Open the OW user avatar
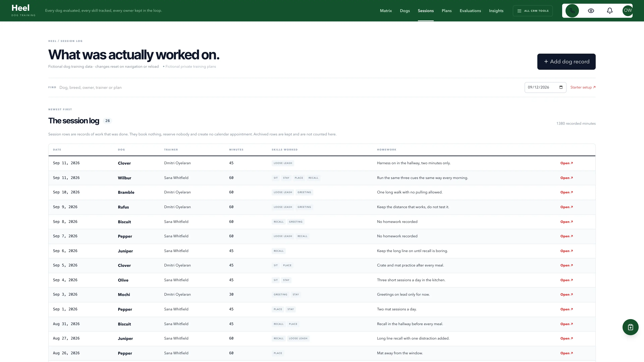The image size is (644, 362). point(628,11)
